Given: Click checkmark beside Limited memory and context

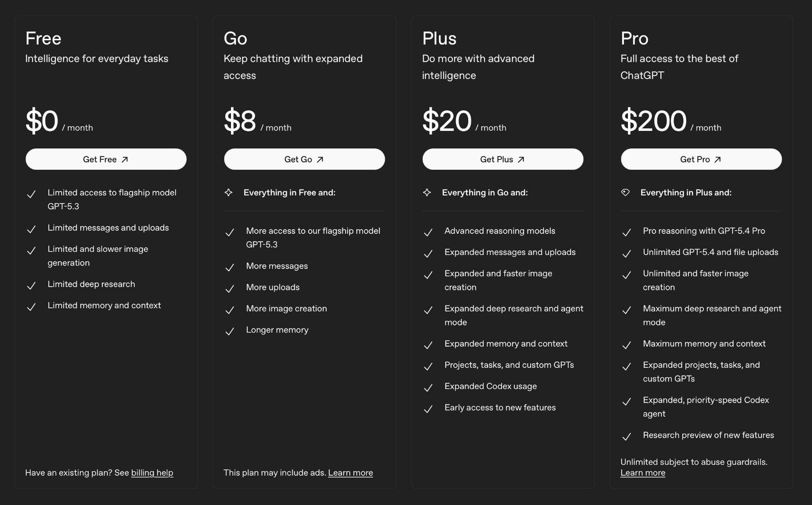Looking at the screenshot, I should [31, 307].
